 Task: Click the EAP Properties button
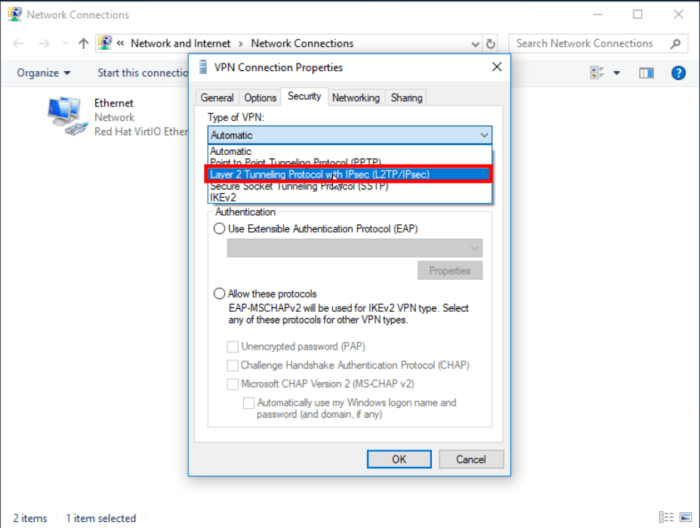click(450, 270)
